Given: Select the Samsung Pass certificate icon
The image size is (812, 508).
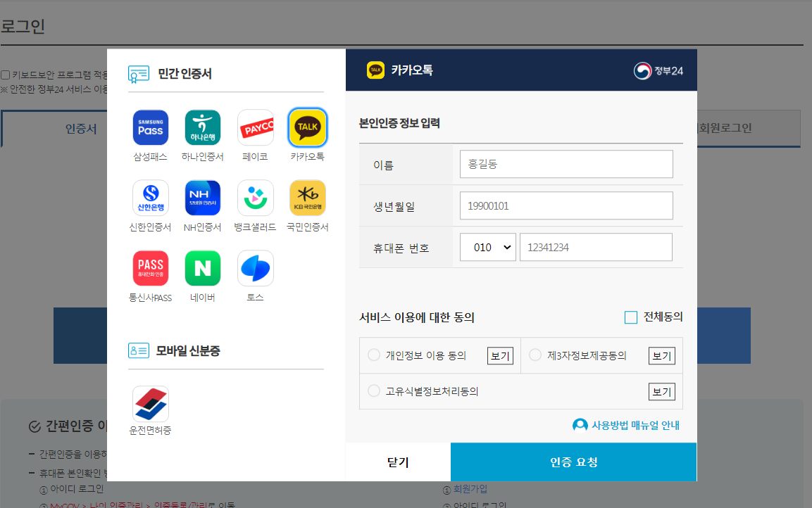Looking at the screenshot, I should coord(151,127).
